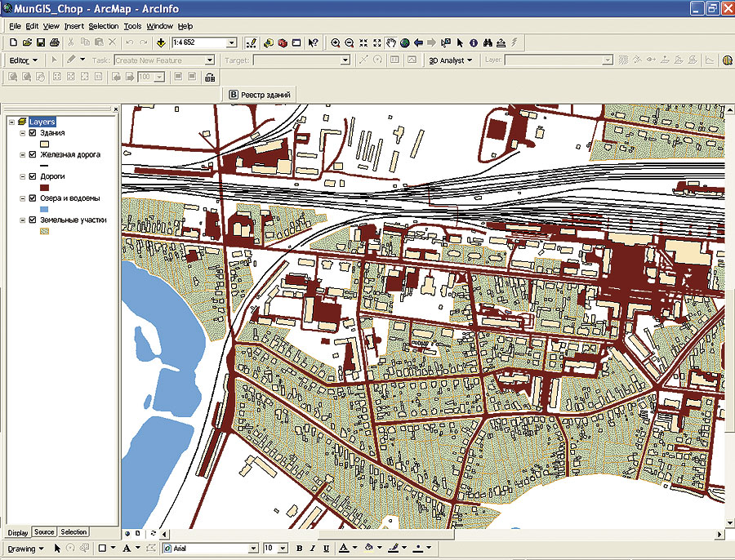Image resolution: width=735 pixels, height=560 pixels.
Task: Expand the 3D Analyst dropdown
Action: 451,60
